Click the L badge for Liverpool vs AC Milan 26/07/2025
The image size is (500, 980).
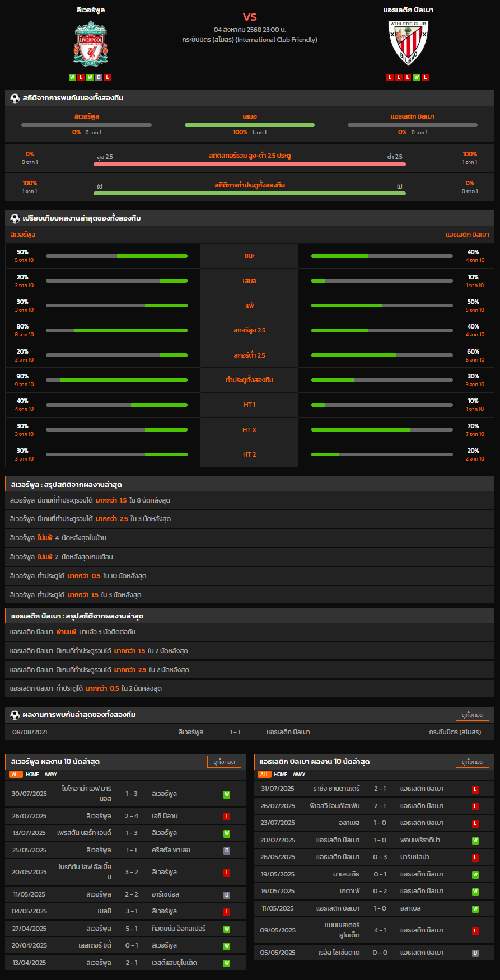pos(227,817)
